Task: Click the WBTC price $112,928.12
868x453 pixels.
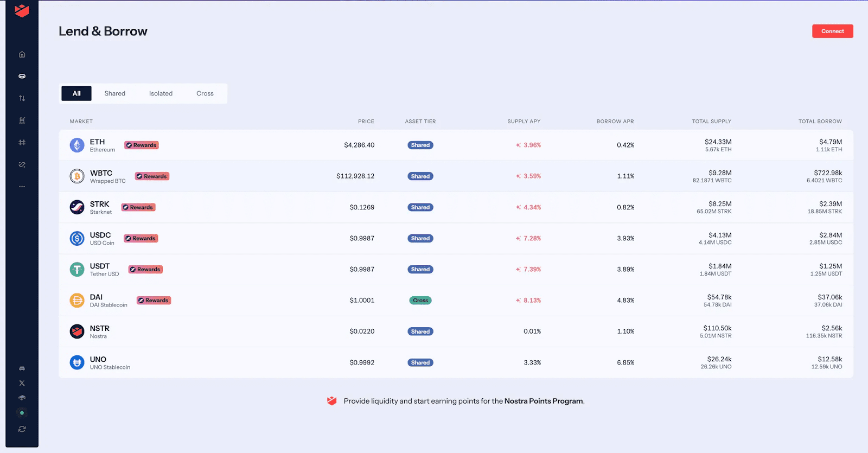Action: [355, 176]
